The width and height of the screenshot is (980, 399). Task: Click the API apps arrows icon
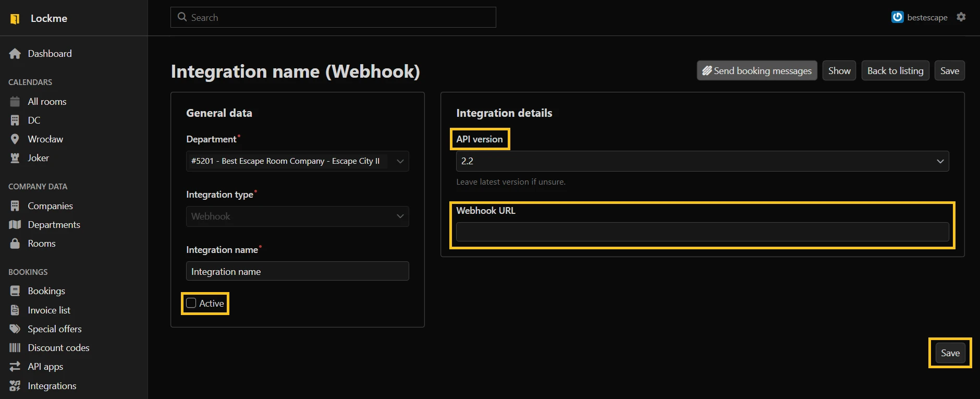pyautogui.click(x=15, y=367)
